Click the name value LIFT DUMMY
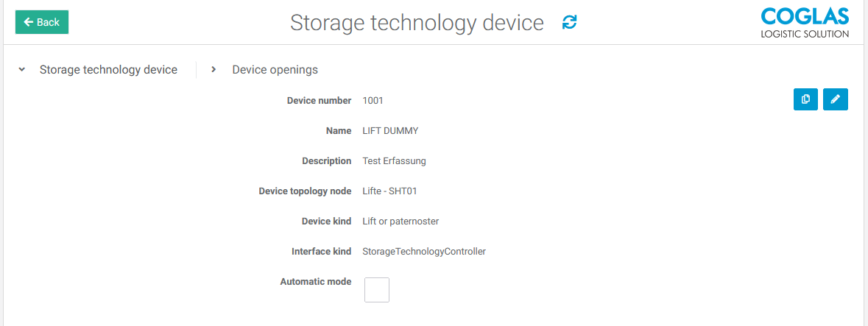Viewport: 868px width, 326px height. tap(390, 131)
